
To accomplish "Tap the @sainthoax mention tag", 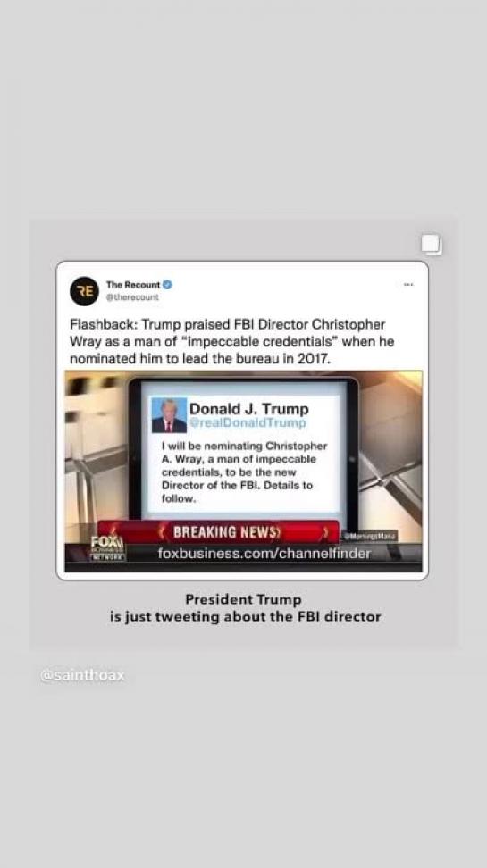I will click(82, 675).
